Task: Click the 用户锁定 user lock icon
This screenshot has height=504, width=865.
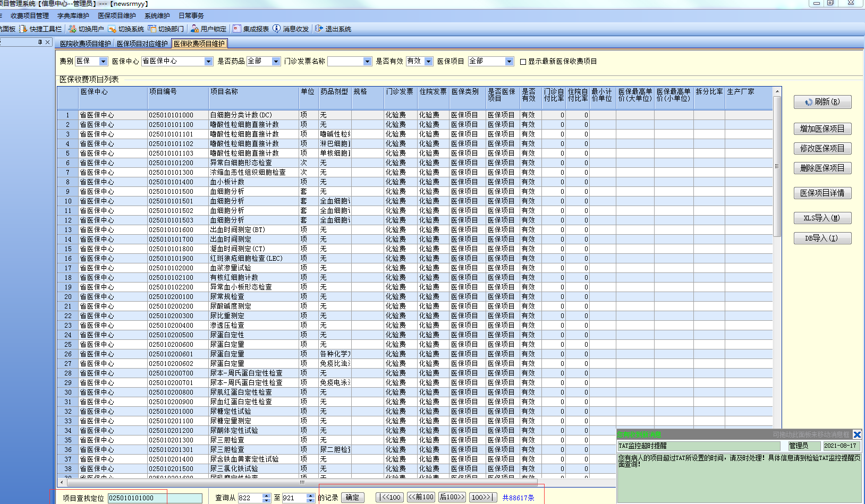Action: pos(194,29)
